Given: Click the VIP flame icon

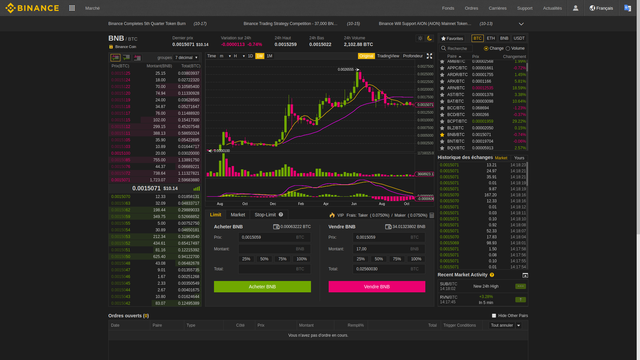Looking at the screenshot, I should [332, 215].
